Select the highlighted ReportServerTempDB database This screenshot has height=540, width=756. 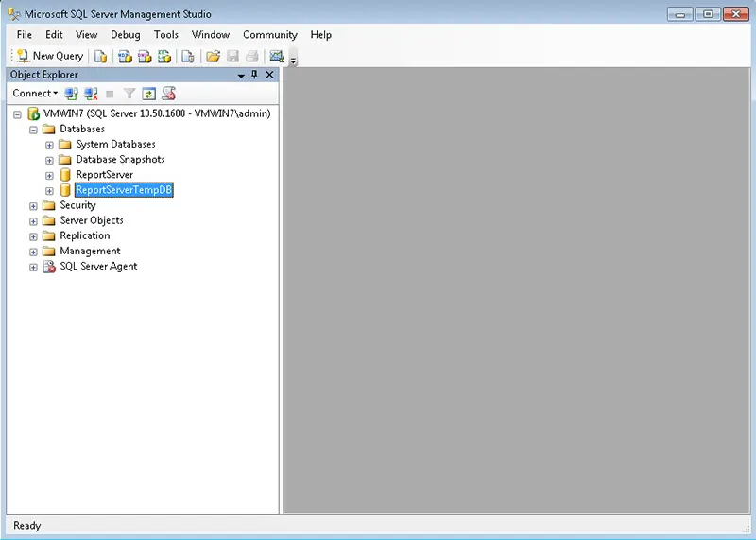(124, 190)
